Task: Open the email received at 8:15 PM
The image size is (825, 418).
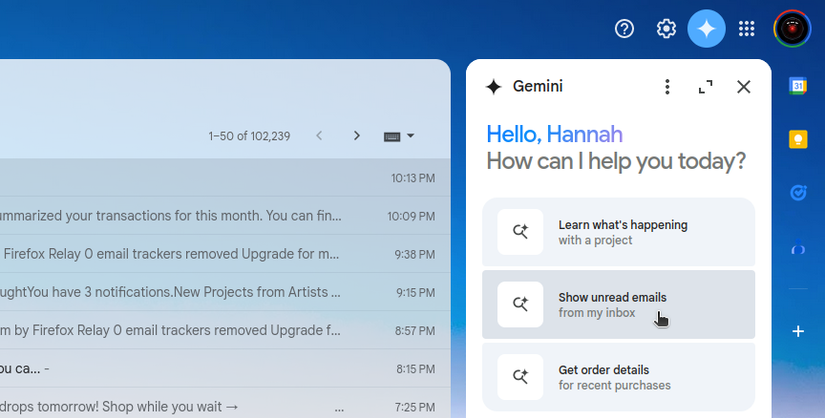Action: click(225, 369)
